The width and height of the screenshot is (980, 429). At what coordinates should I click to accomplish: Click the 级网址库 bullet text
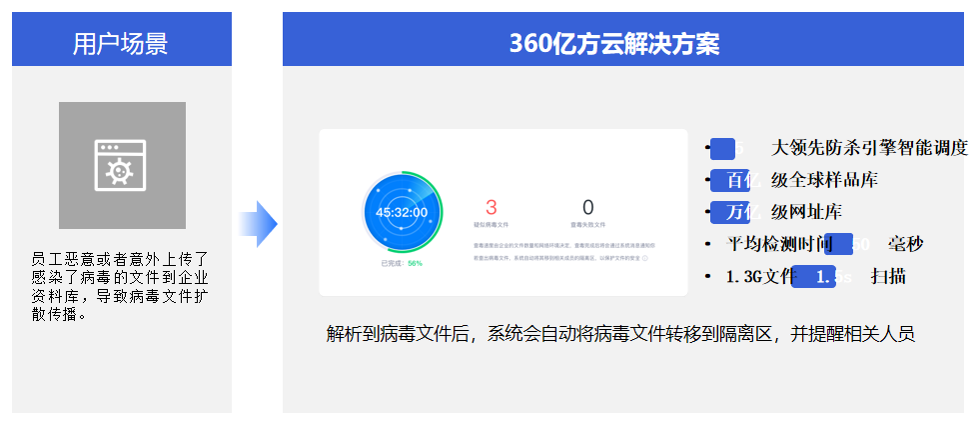(x=807, y=212)
